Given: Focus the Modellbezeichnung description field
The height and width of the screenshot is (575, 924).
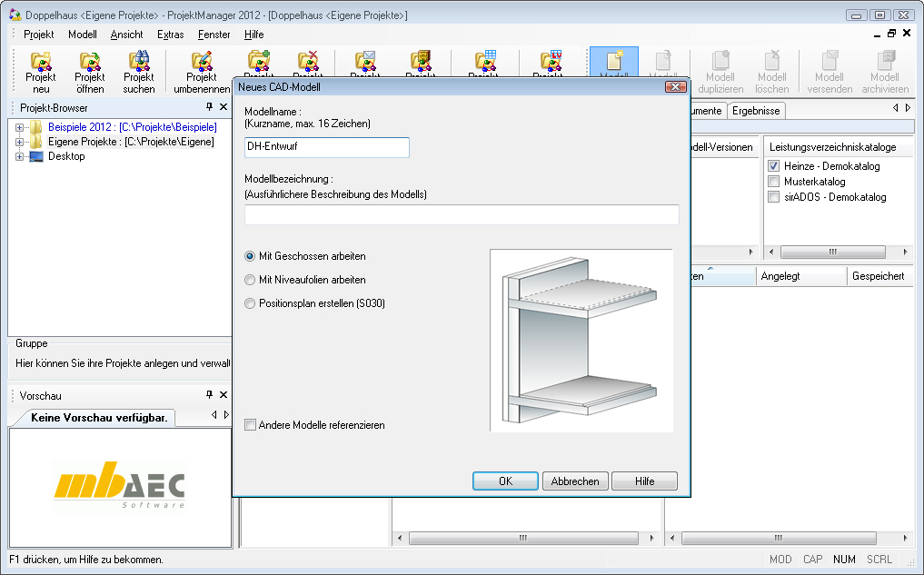Looking at the screenshot, I should (462, 214).
